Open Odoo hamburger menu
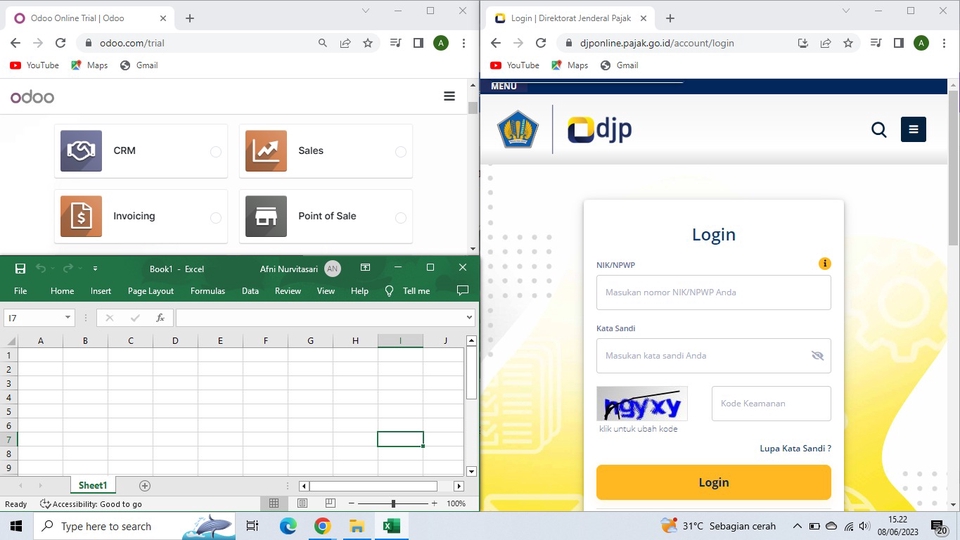 (x=449, y=96)
